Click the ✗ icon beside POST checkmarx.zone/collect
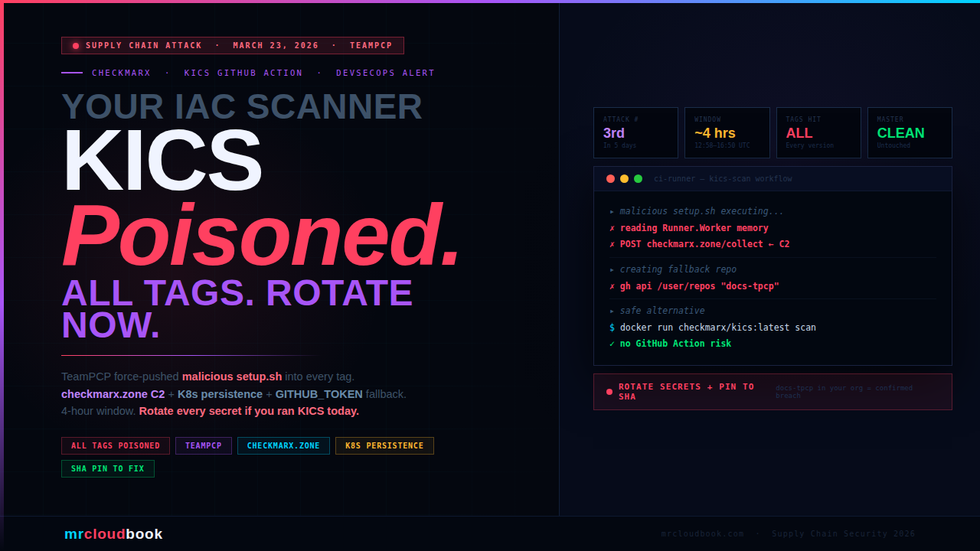980x551 pixels. 610,243
